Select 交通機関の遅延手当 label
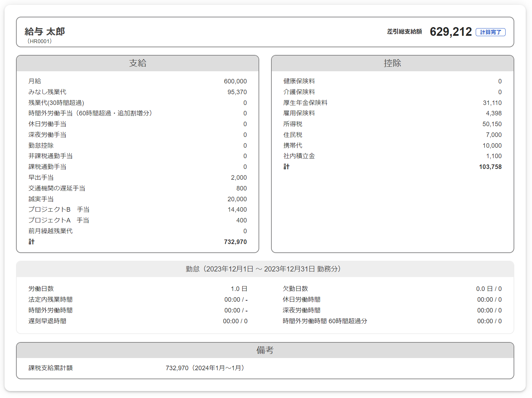532x398 pixels. click(57, 188)
